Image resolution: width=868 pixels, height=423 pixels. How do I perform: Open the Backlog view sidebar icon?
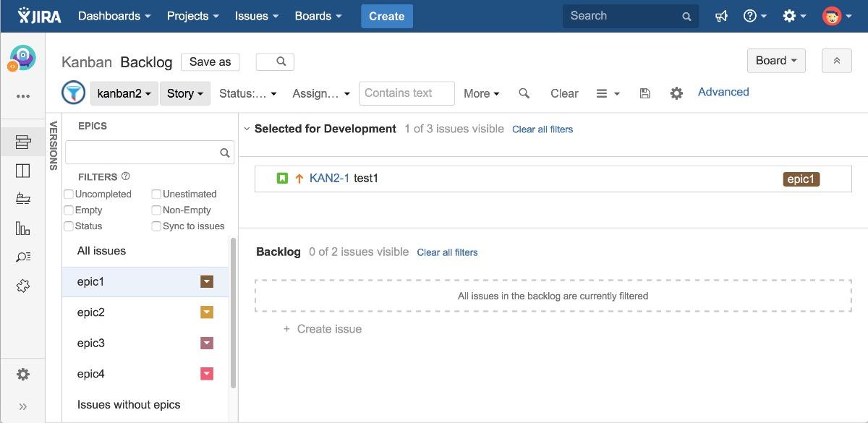[x=22, y=142]
